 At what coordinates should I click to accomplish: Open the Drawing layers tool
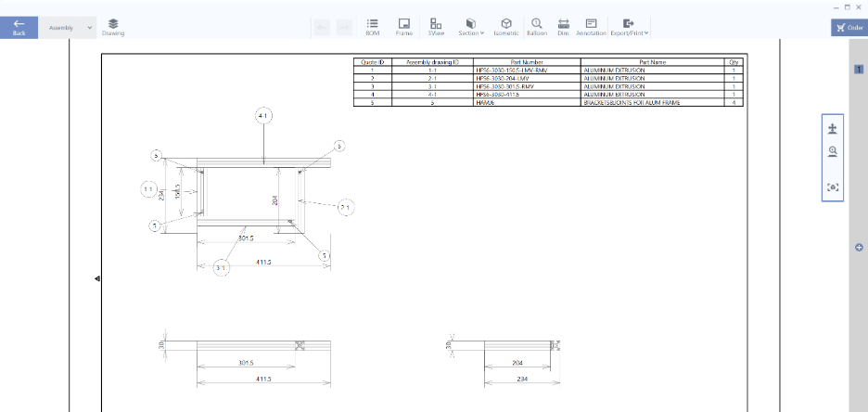(113, 27)
